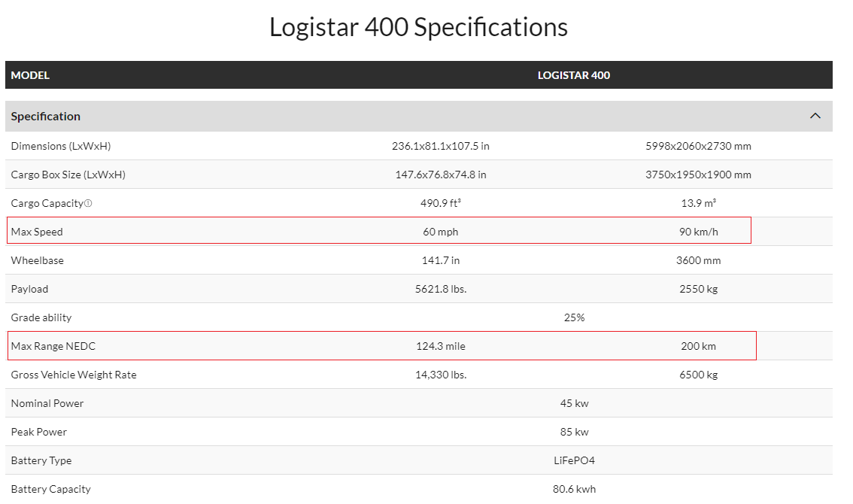Click the LiFePO4 battery type value
This screenshot has height=504, width=853.
tap(574, 460)
